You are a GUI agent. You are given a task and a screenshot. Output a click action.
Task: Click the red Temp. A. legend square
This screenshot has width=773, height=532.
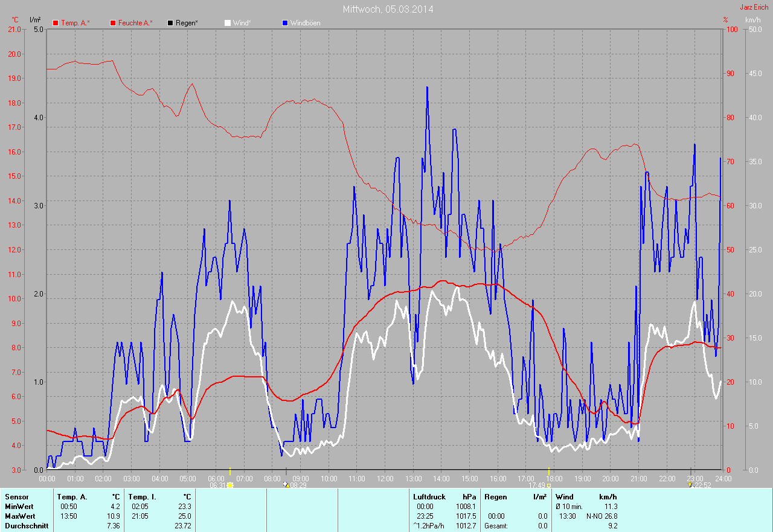(x=56, y=23)
